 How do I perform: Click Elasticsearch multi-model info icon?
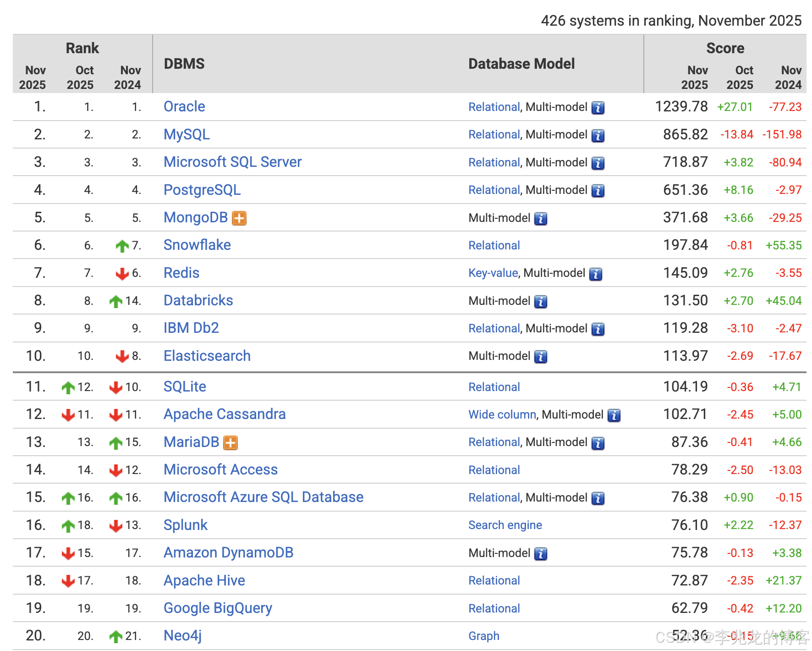[541, 357]
